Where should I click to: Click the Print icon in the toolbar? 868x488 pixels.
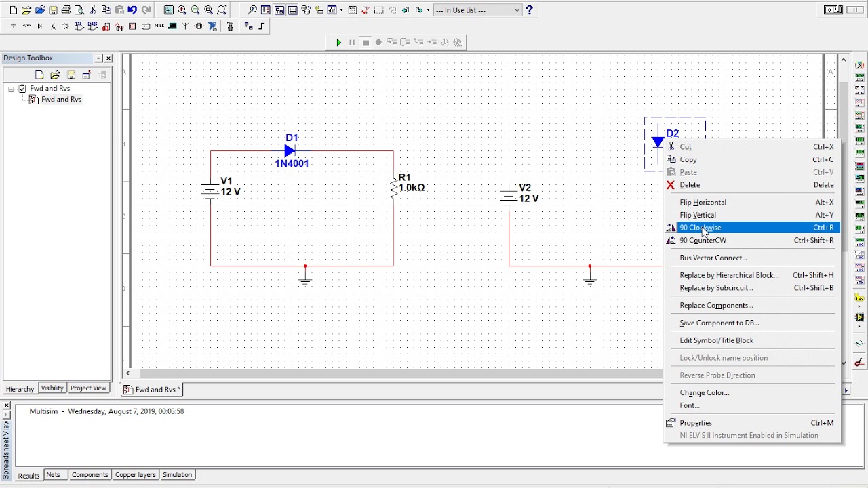[66, 10]
